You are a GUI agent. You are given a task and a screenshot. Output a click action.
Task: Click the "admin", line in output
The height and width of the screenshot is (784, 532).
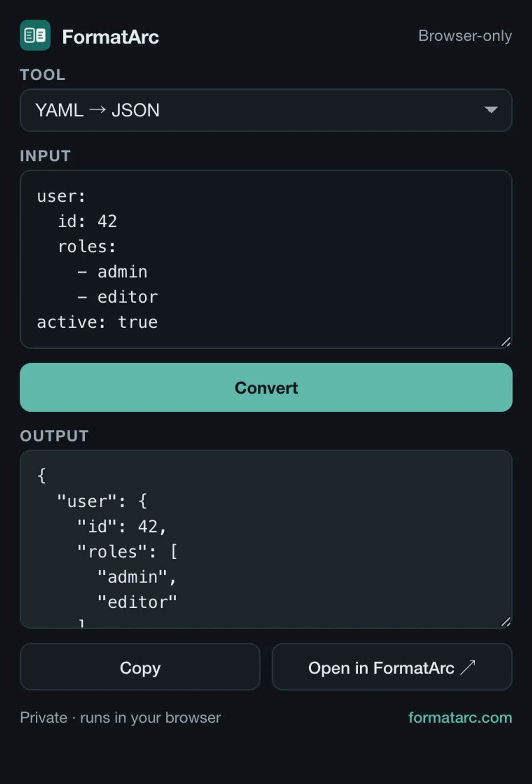coord(137,577)
